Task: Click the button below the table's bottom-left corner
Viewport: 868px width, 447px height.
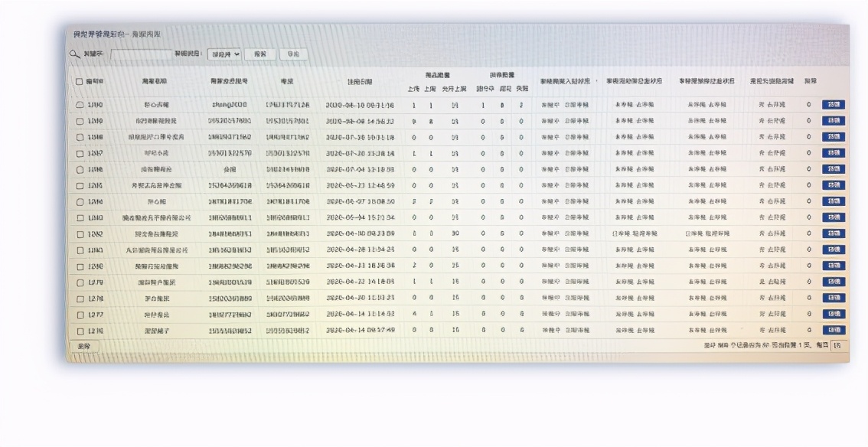Action: tap(85, 346)
